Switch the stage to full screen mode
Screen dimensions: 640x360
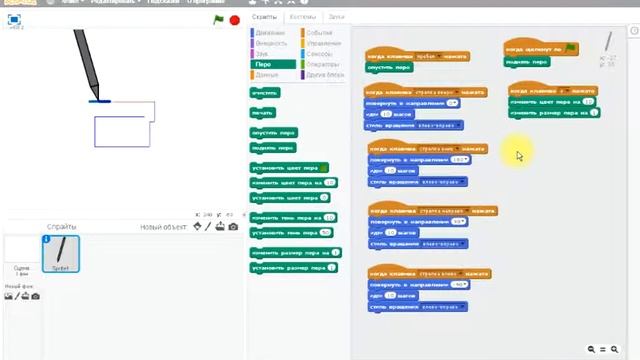click(x=14, y=20)
